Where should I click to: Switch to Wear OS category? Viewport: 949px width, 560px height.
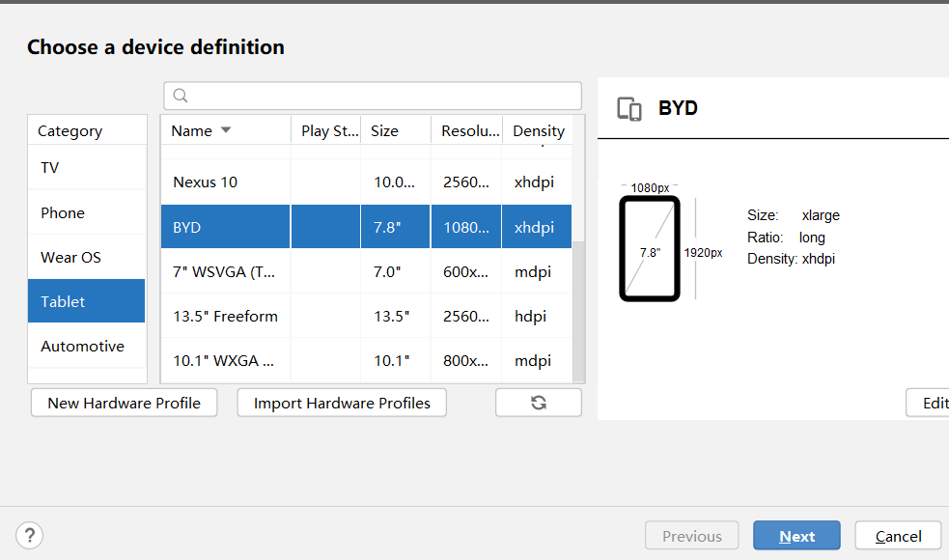(x=87, y=257)
